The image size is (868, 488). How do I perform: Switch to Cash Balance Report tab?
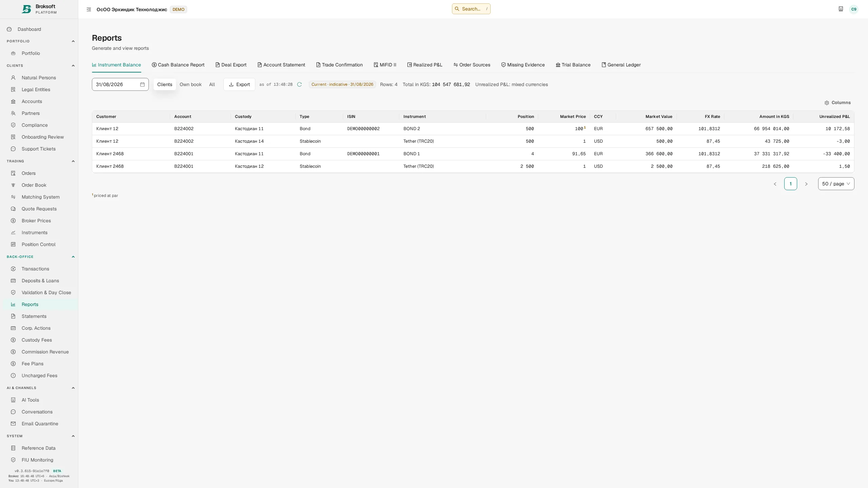[x=178, y=65]
